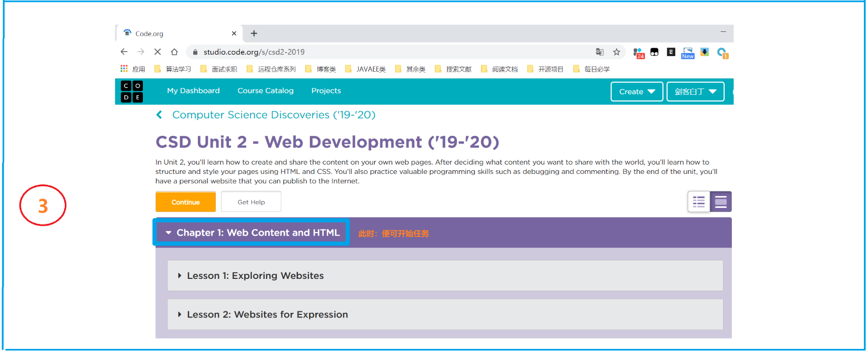Open a new browser tab with the plus button

pos(254,33)
